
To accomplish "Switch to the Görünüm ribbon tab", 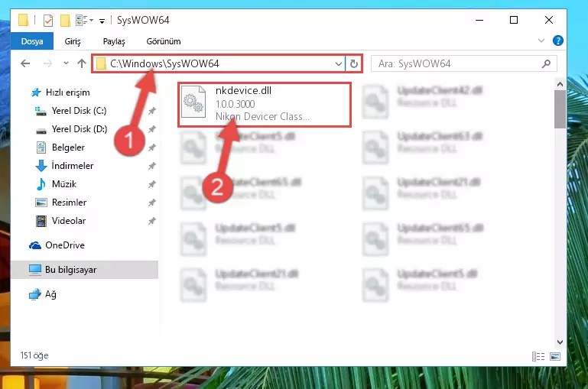I will (x=164, y=41).
